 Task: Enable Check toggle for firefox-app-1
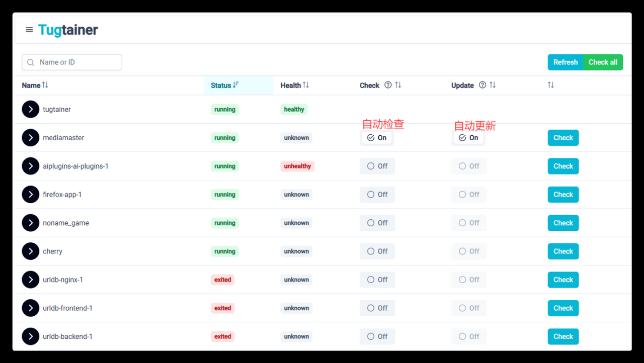377,195
